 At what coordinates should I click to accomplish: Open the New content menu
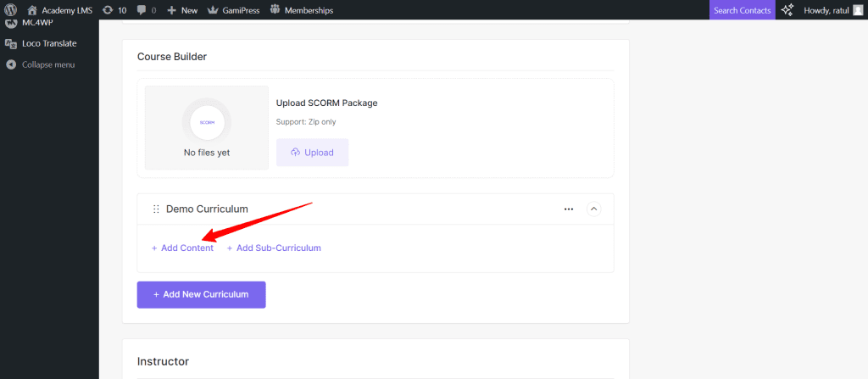click(x=181, y=10)
